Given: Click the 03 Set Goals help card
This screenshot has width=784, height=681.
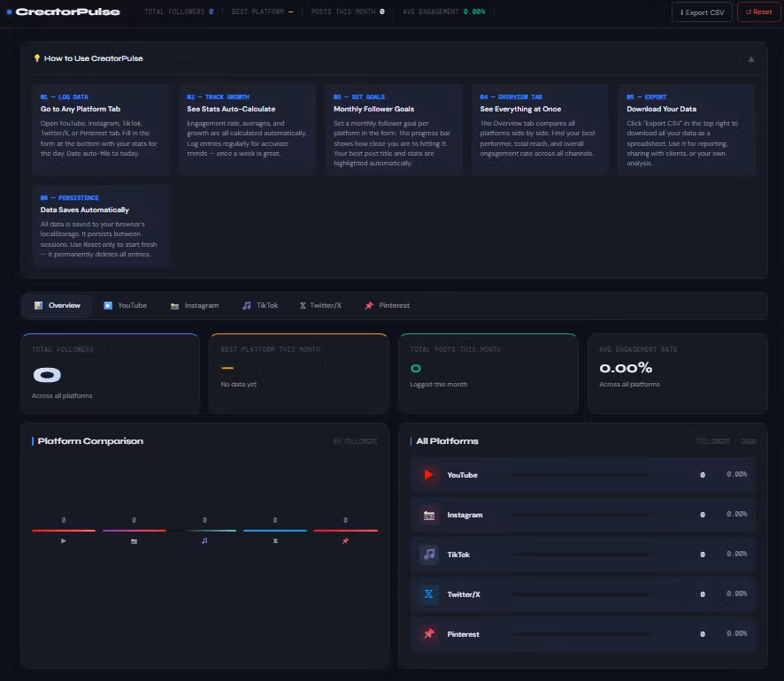Looking at the screenshot, I should point(394,130).
